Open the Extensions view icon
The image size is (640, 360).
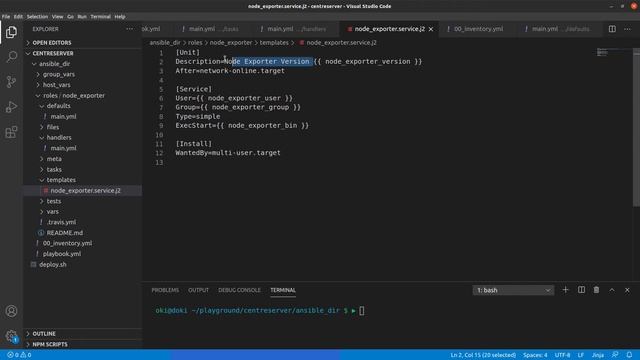click(11, 132)
